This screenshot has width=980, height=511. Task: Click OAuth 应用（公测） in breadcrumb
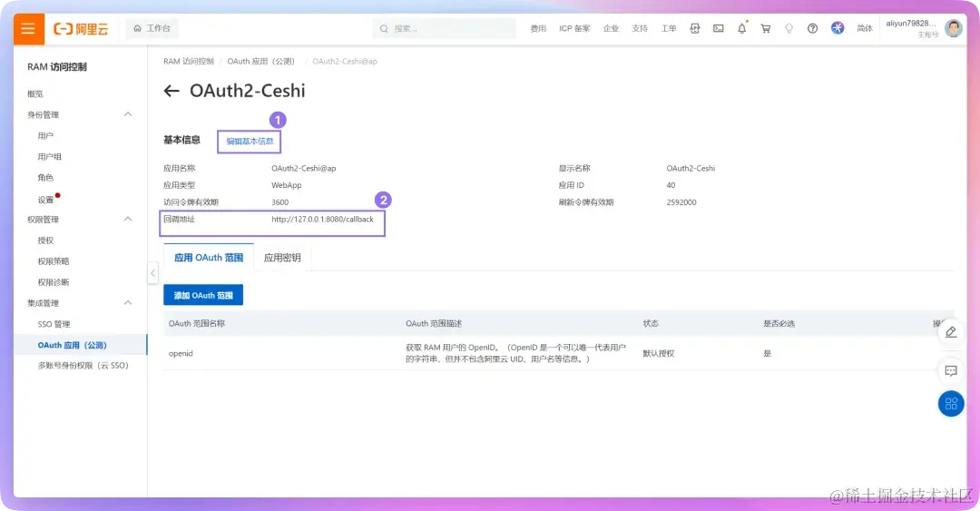[260, 62]
